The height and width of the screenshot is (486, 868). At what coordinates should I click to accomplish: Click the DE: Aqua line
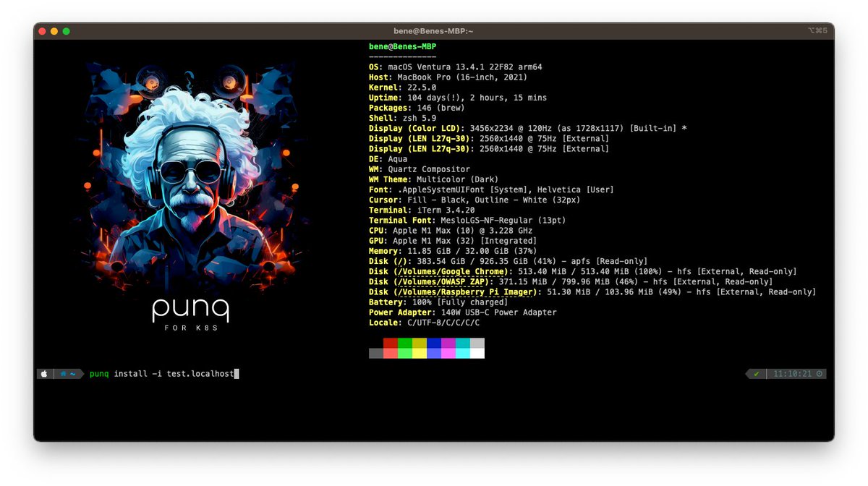coord(388,158)
